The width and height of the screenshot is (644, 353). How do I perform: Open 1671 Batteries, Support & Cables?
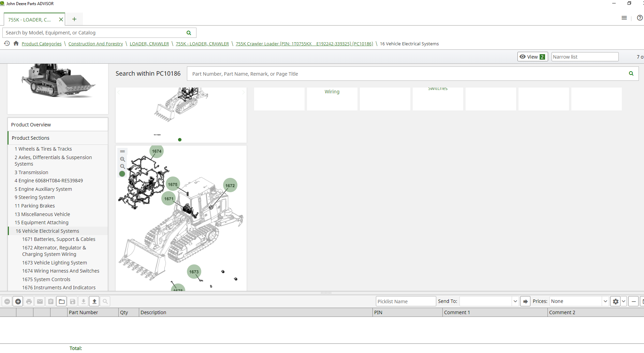[59, 239]
